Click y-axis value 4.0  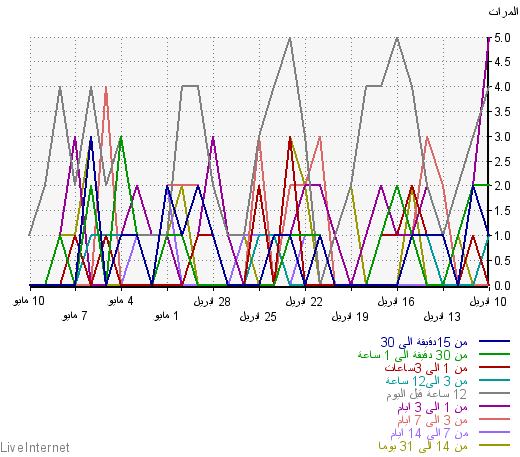point(502,87)
